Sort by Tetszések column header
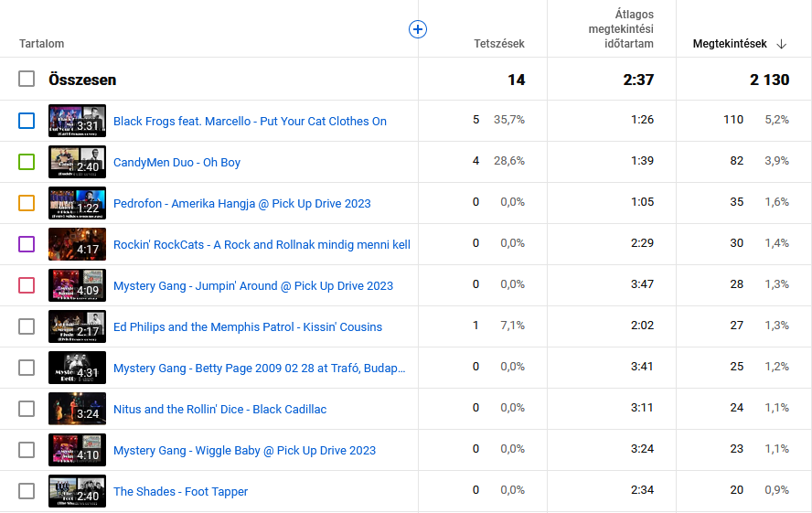812x513 pixels. click(498, 44)
